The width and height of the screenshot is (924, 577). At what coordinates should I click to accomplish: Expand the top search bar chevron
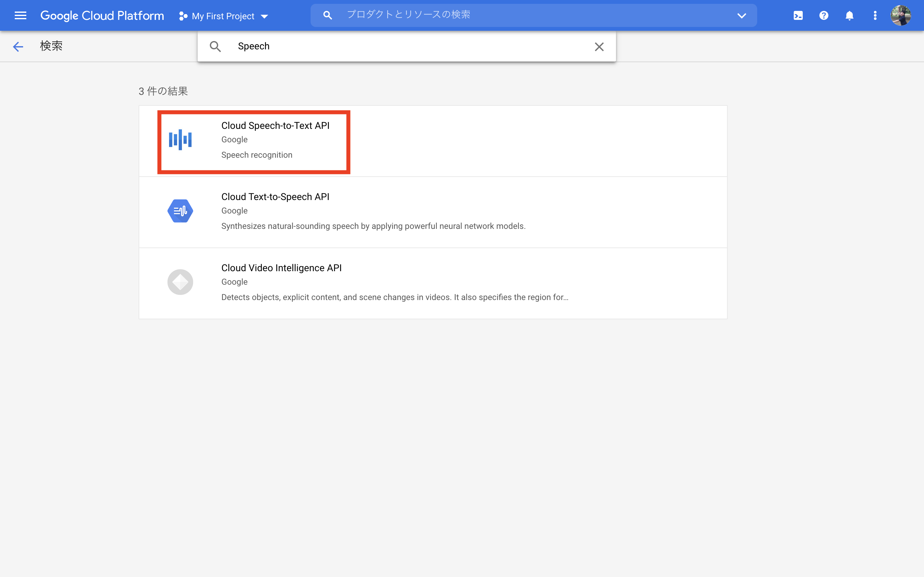pos(741,16)
